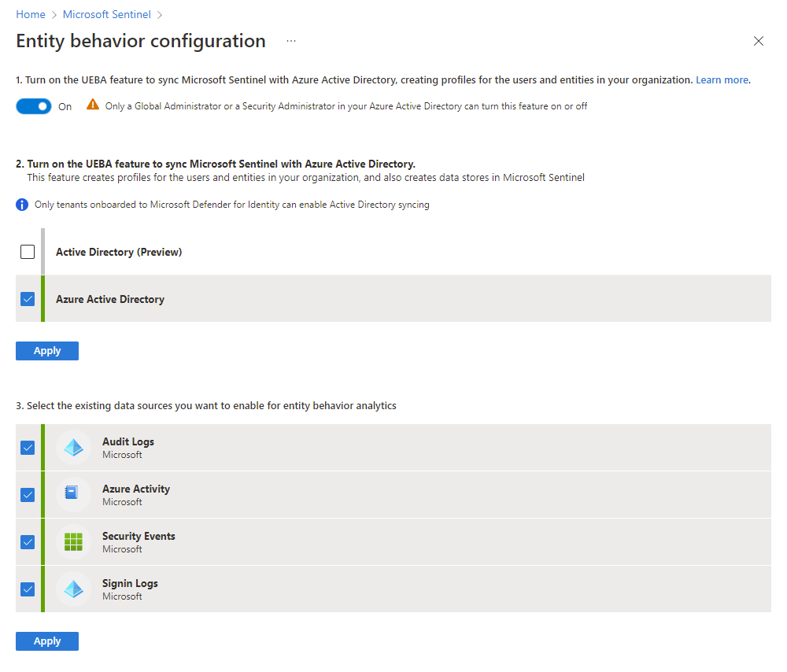
Task: Click the Signin Logs pyramid icon
Action: click(73, 589)
